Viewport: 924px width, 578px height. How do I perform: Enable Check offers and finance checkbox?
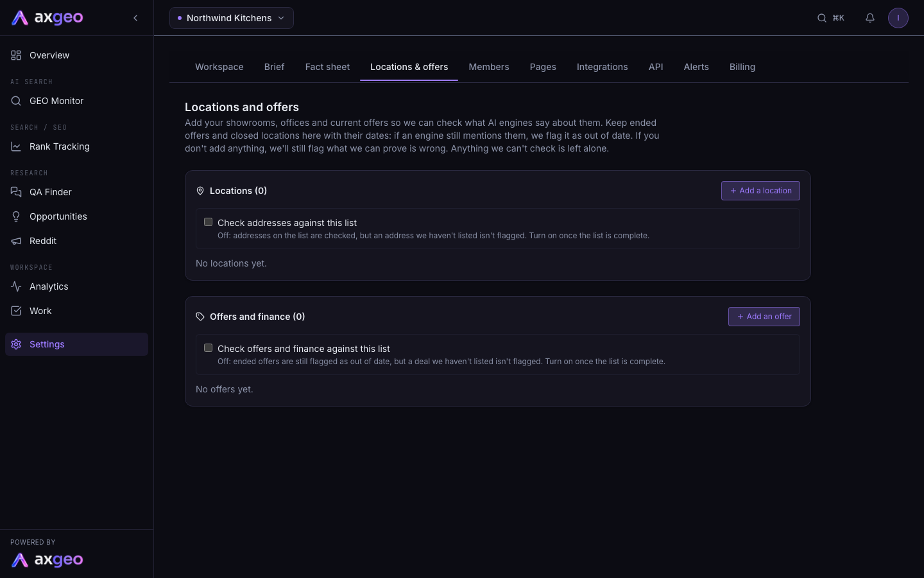click(x=208, y=348)
